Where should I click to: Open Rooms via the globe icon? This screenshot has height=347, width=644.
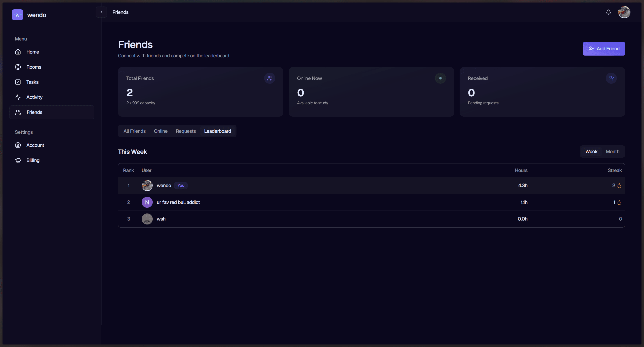pos(18,67)
